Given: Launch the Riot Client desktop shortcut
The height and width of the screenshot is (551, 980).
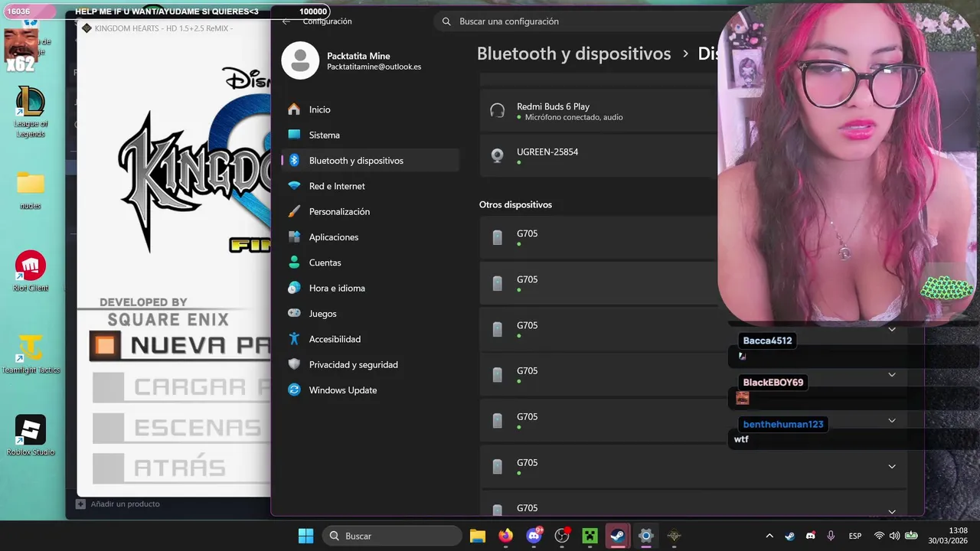Looking at the screenshot, I should (x=31, y=272).
